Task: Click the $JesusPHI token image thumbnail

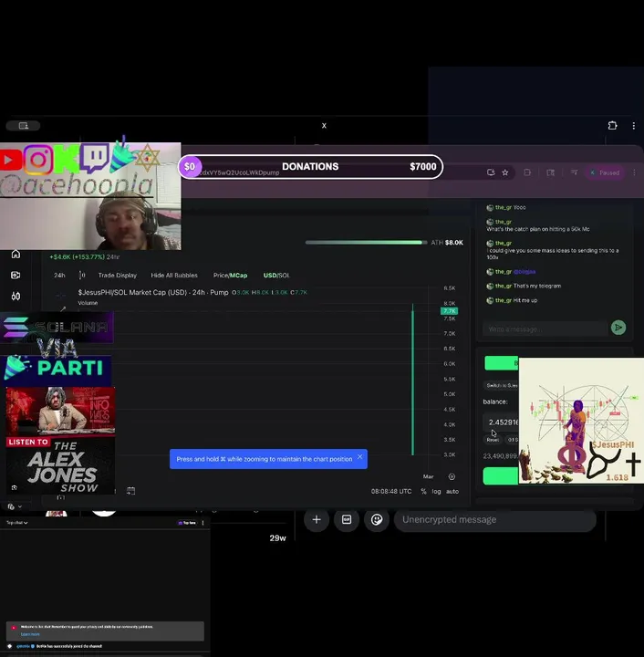Action: point(581,421)
